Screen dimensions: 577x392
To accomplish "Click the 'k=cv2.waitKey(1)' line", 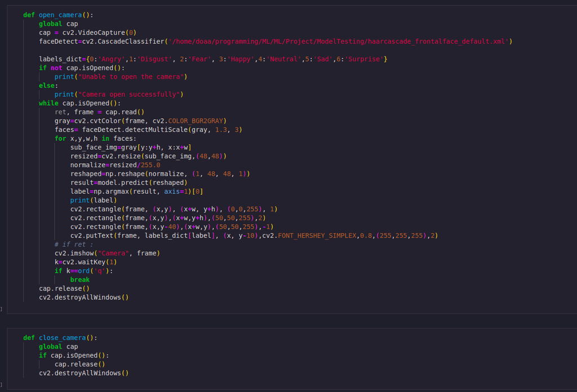I will (86, 262).
